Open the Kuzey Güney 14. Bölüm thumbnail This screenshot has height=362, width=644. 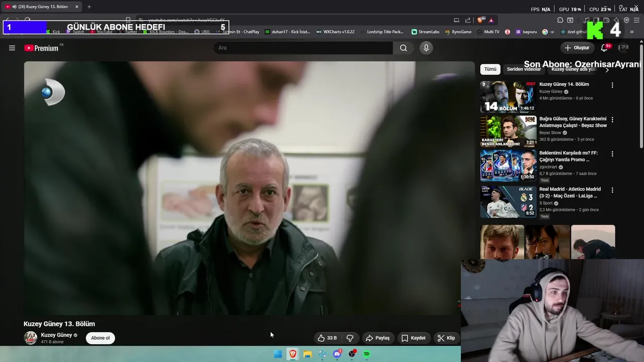(x=508, y=97)
